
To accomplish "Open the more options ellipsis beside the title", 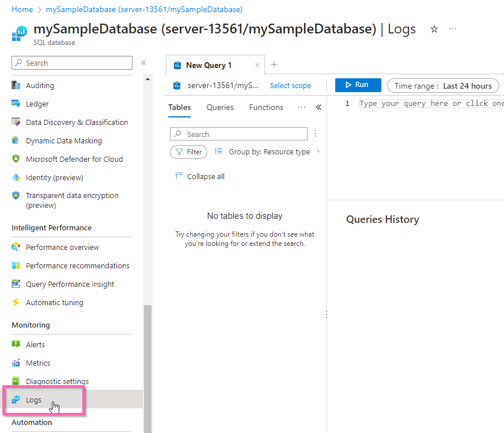I will [x=453, y=29].
